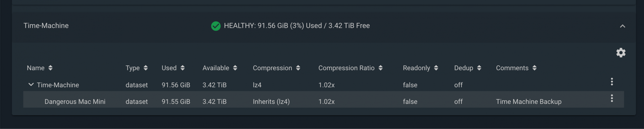
Task: Sort by Compression Ratio arrows
Action: [380, 68]
